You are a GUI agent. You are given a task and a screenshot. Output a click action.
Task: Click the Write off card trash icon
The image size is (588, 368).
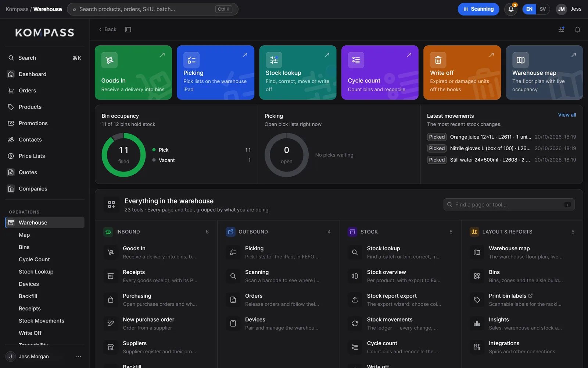[x=438, y=60]
